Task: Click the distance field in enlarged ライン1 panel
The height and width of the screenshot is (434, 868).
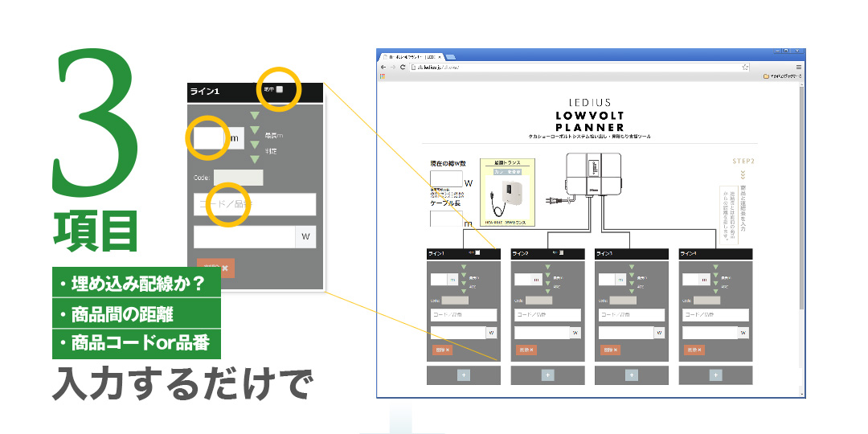Action: (x=209, y=138)
